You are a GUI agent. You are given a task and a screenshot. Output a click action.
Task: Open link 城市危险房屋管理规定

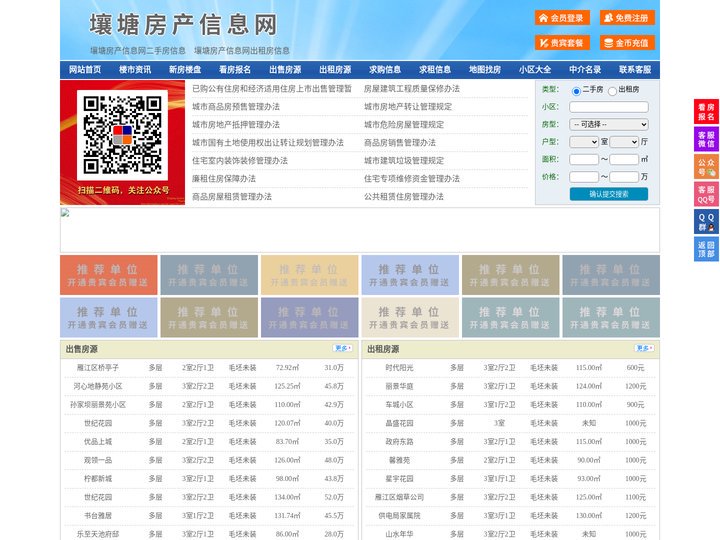point(404,124)
